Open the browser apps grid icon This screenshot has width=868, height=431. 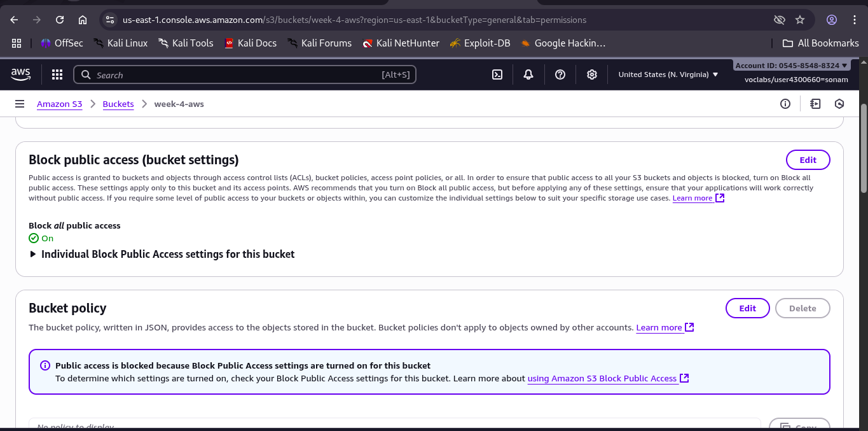pos(17,43)
